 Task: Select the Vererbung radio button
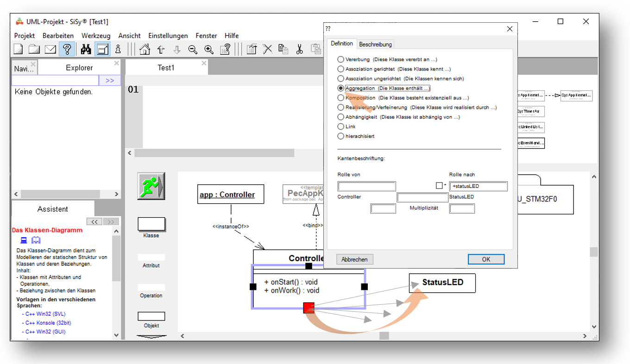coord(341,59)
